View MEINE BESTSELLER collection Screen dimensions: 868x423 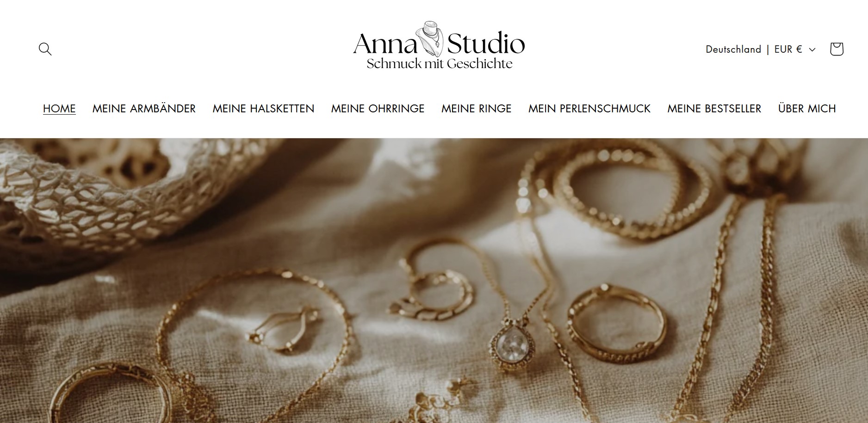[x=714, y=108]
